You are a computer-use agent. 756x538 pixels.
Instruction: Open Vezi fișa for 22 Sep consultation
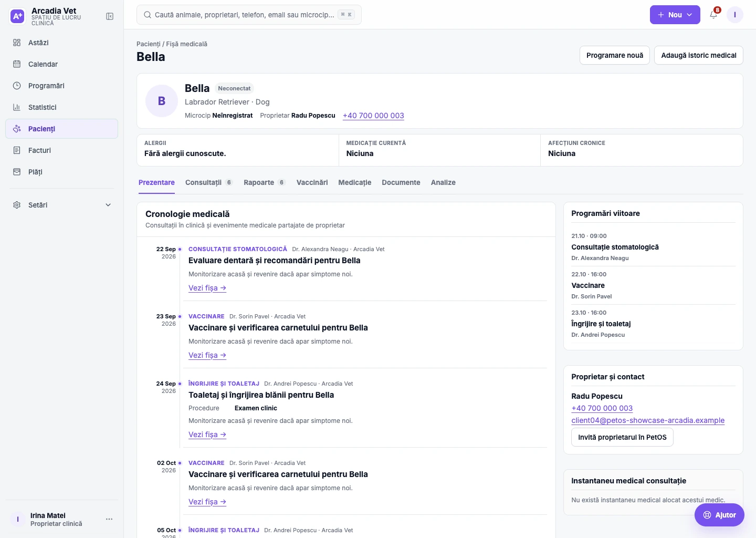click(x=207, y=288)
